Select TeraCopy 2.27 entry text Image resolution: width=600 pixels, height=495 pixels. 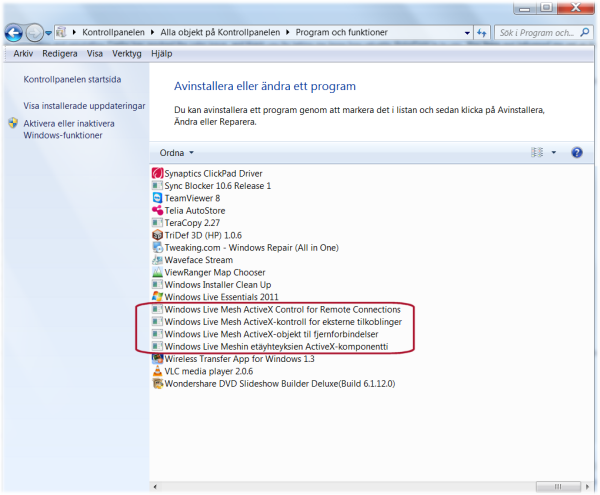[192, 223]
